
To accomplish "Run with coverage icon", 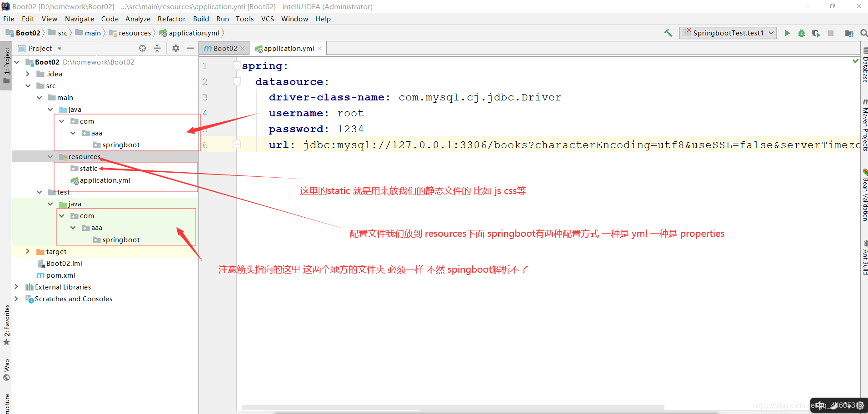I will [816, 33].
